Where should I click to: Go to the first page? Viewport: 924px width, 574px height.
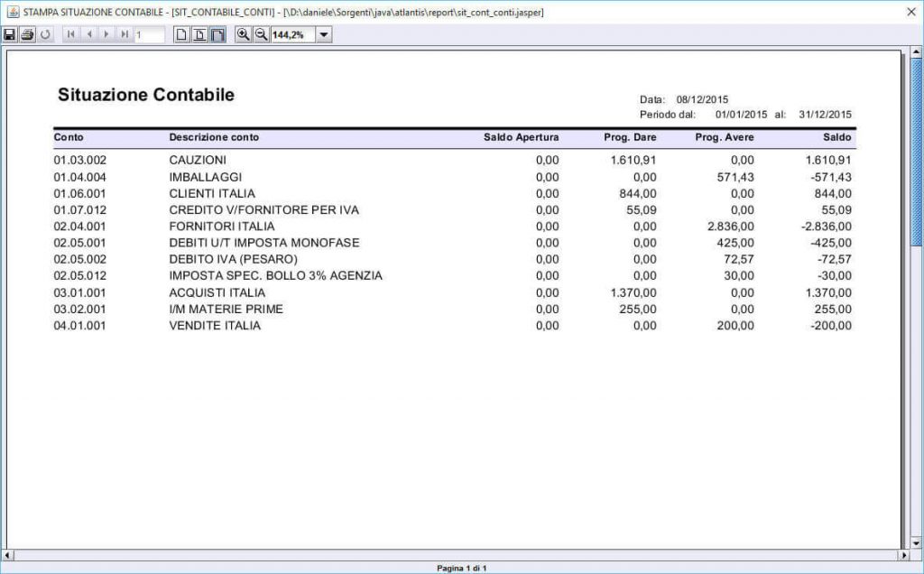70,34
